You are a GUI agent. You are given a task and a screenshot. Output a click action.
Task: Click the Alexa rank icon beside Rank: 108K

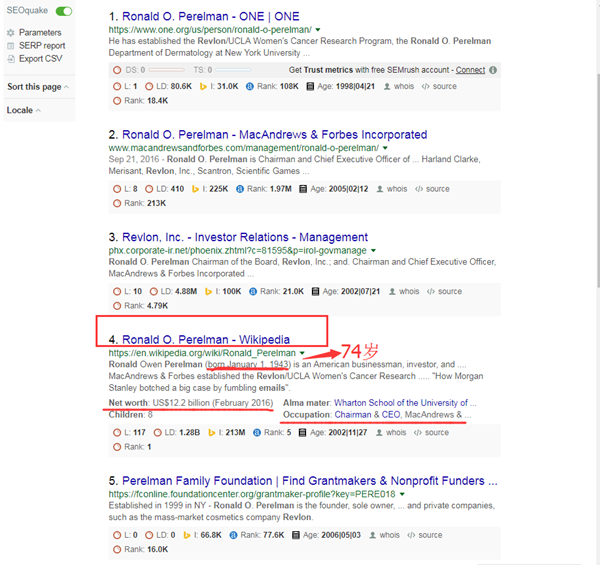[249, 86]
